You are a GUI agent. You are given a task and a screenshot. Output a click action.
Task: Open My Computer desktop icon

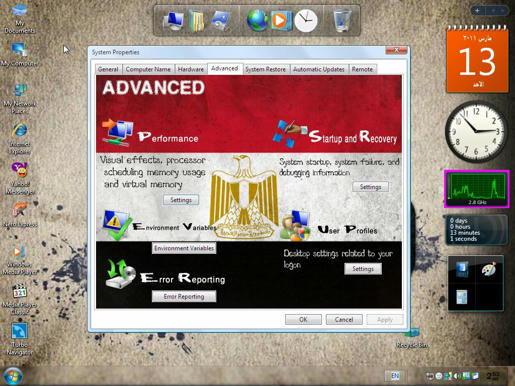[19, 54]
